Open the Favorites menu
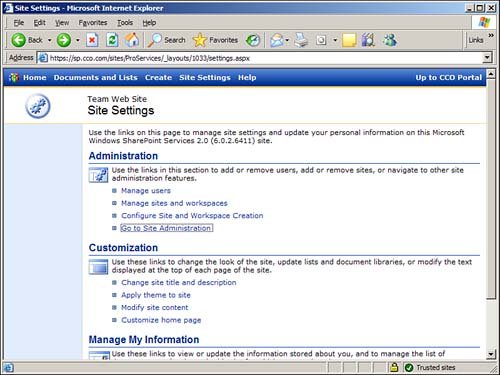 coord(93,23)
